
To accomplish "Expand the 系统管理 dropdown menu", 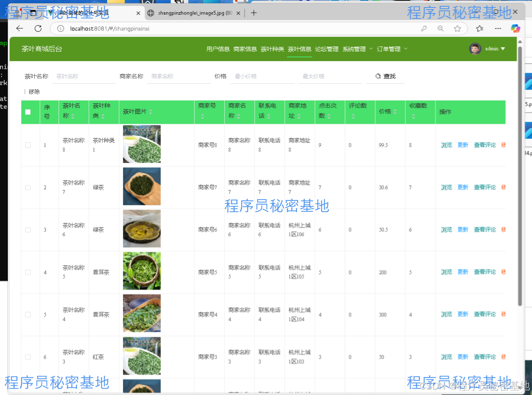I will pyautogui.click(x=357, y=49).
